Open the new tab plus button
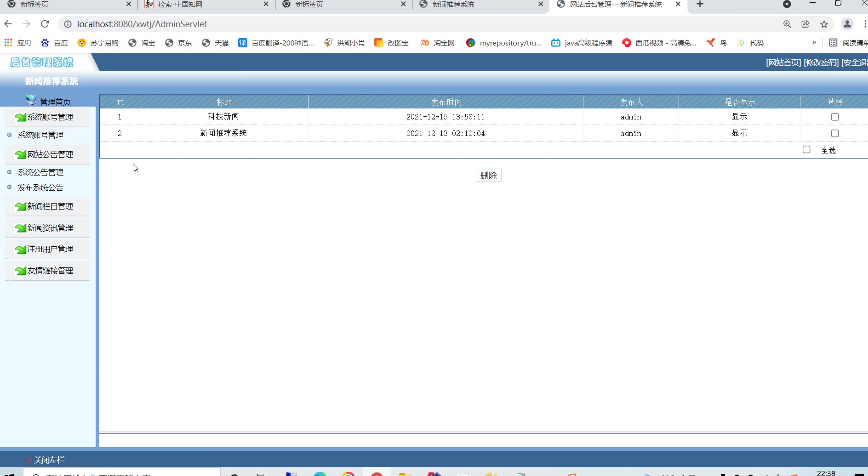 pyautogui.click(x=700, y=4)
